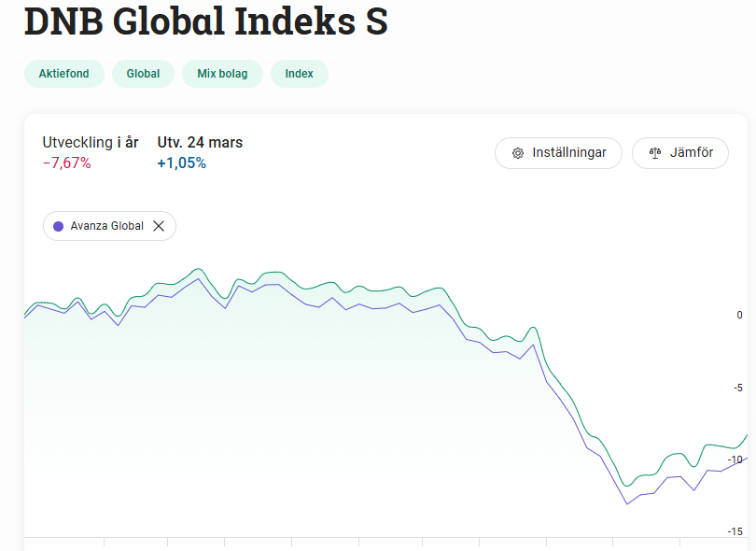Click the -15 axis label on chart
Screen dimensions: 756x551
(x=735, y=531)
